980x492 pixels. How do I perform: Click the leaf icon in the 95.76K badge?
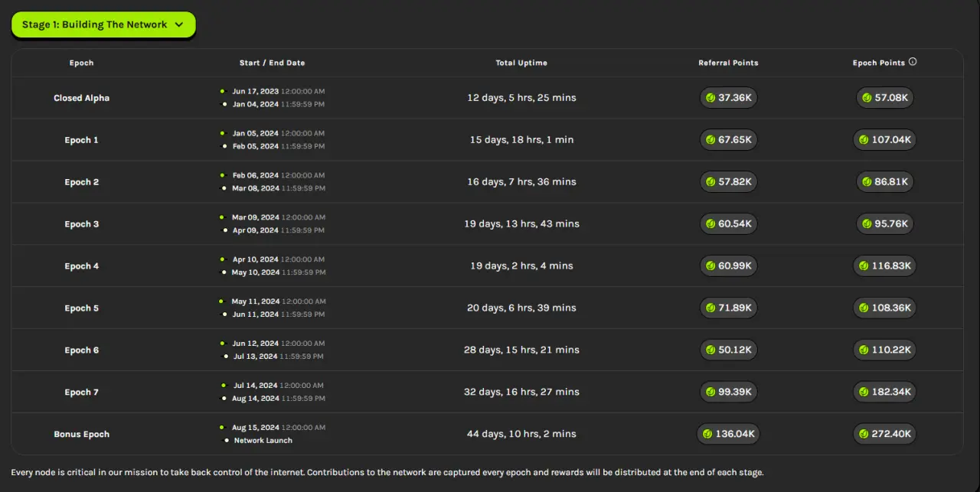point(867,224)
